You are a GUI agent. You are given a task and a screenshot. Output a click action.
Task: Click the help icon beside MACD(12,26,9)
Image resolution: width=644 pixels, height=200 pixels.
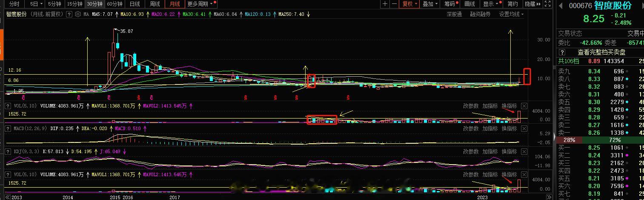tap(8, 128)
